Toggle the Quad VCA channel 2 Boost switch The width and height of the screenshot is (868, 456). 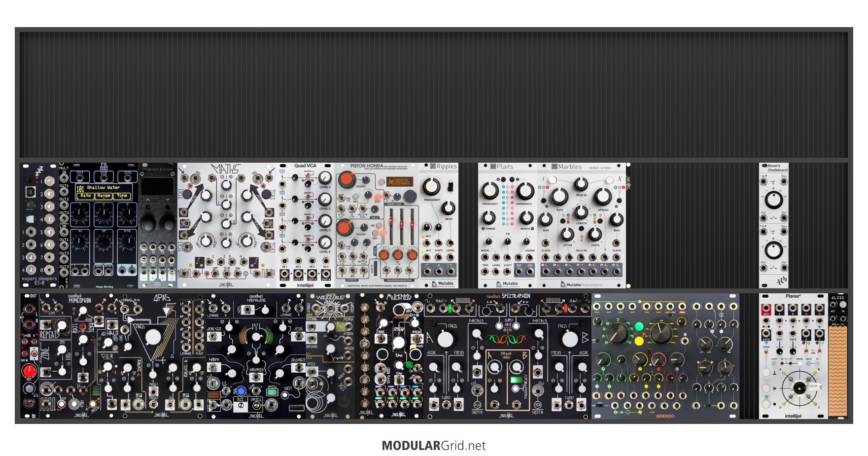click(309, 197)
